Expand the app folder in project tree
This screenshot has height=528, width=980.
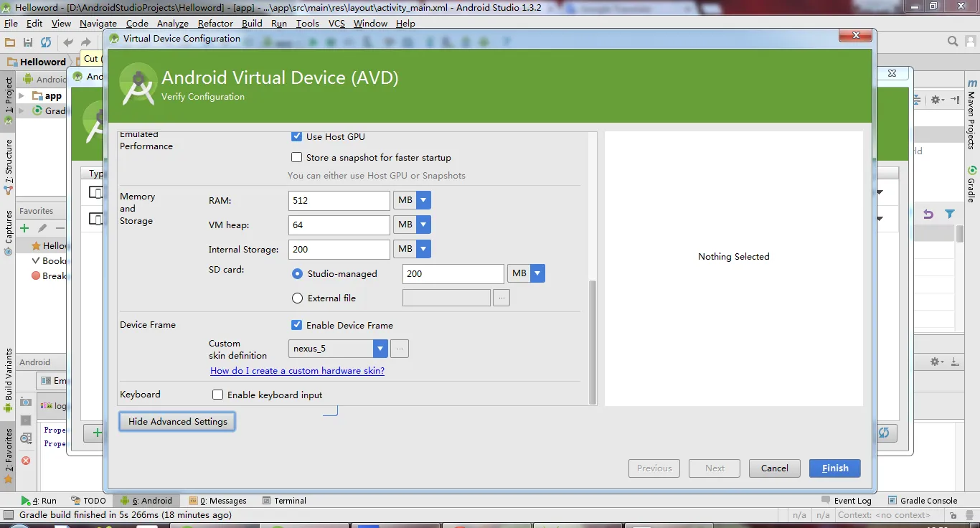pos(22,96)
